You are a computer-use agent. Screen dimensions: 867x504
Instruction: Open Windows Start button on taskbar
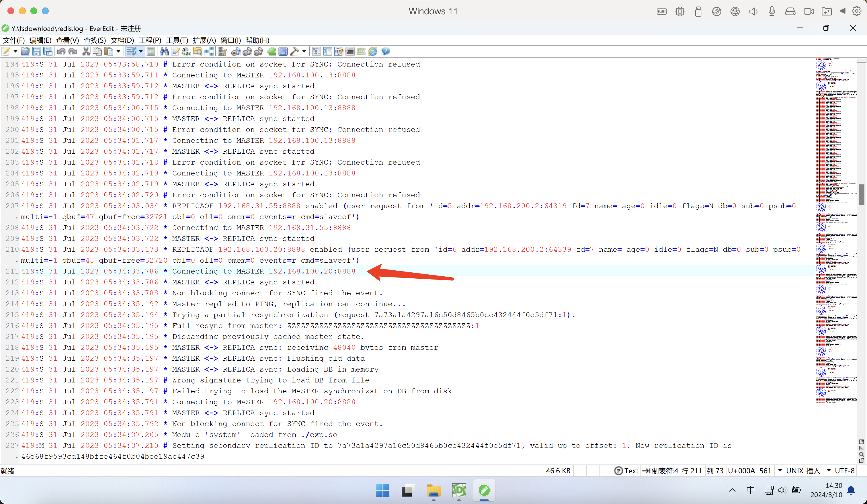[x=382, y=490]
